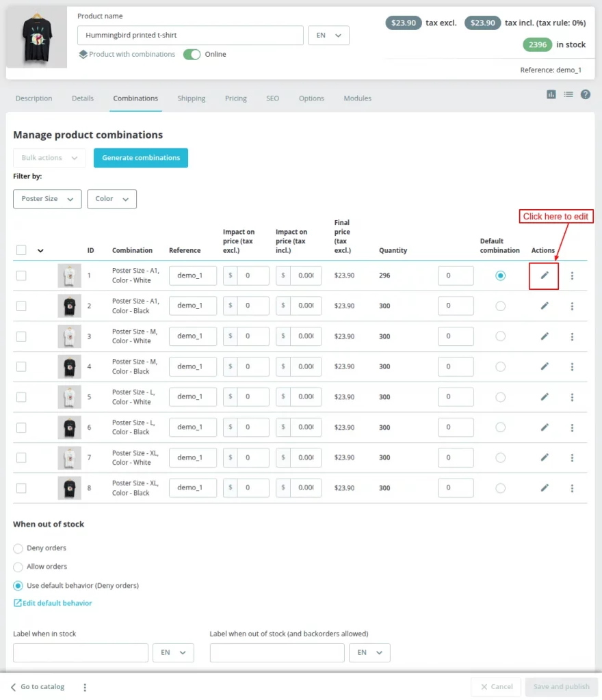Edit the first combination using the pencil icon

(543, 275)
